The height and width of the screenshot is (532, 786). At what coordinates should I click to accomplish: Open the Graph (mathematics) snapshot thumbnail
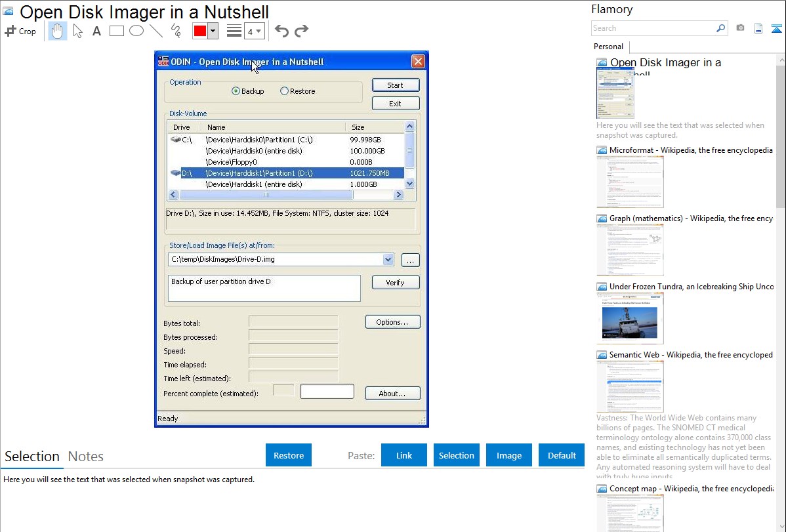point(630,250)
